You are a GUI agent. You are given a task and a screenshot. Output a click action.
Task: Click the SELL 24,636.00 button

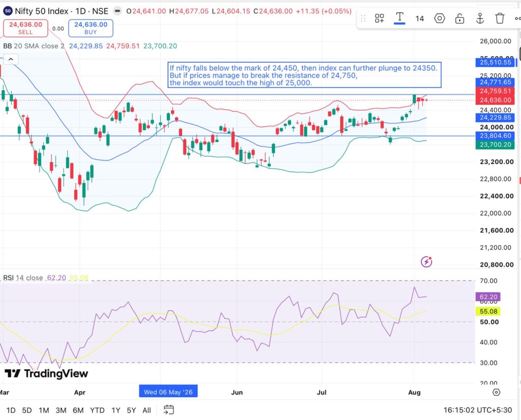25,28
